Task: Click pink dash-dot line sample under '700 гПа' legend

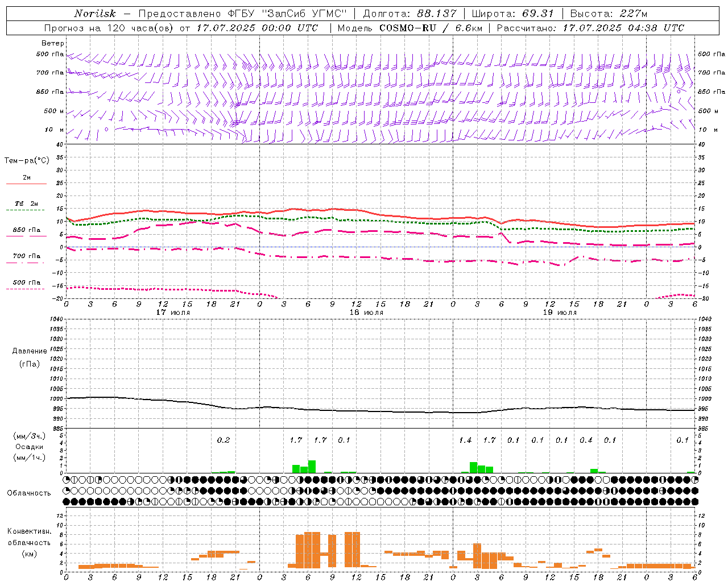Action: point(26,263)
